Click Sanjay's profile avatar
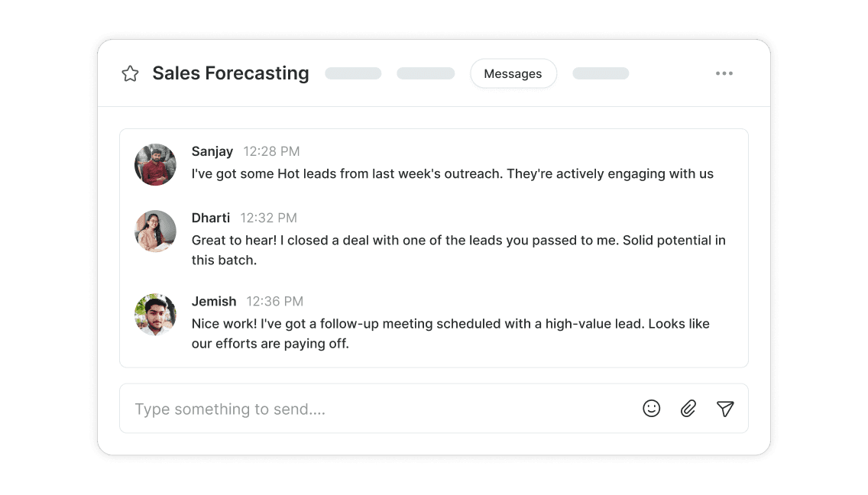868x495 pixels. tap(155, 164)
